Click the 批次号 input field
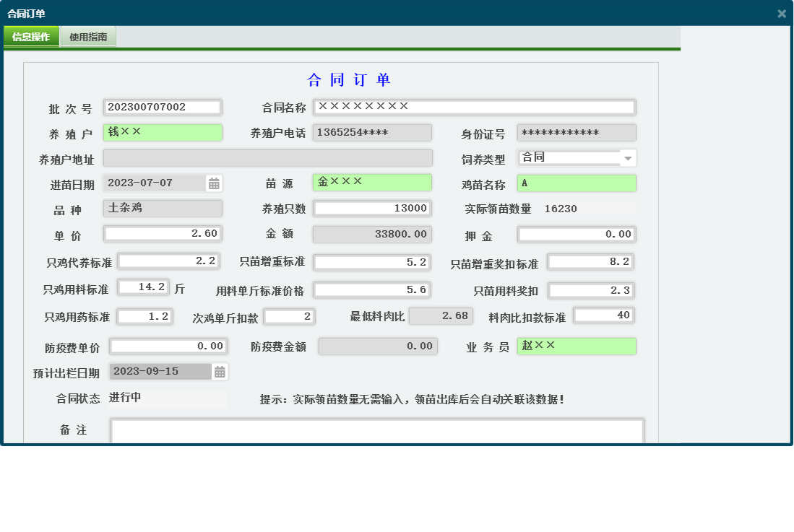The image size is (794, 532). click(160, 107)
